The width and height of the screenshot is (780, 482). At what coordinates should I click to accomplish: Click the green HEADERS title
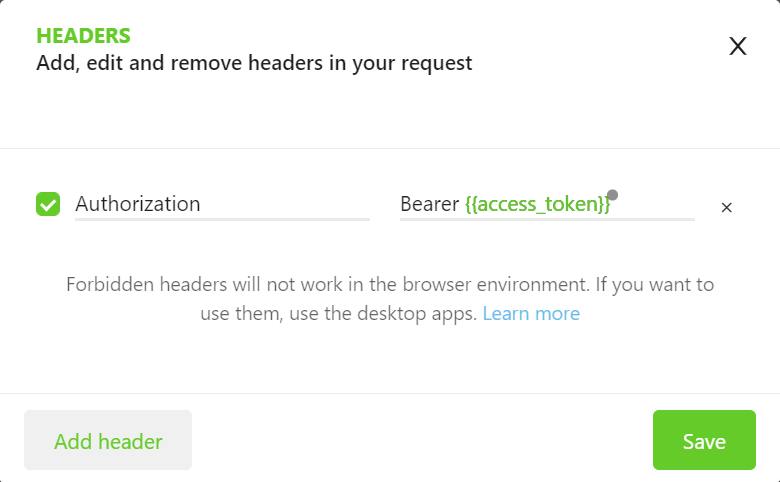click(x=84, y=36)
